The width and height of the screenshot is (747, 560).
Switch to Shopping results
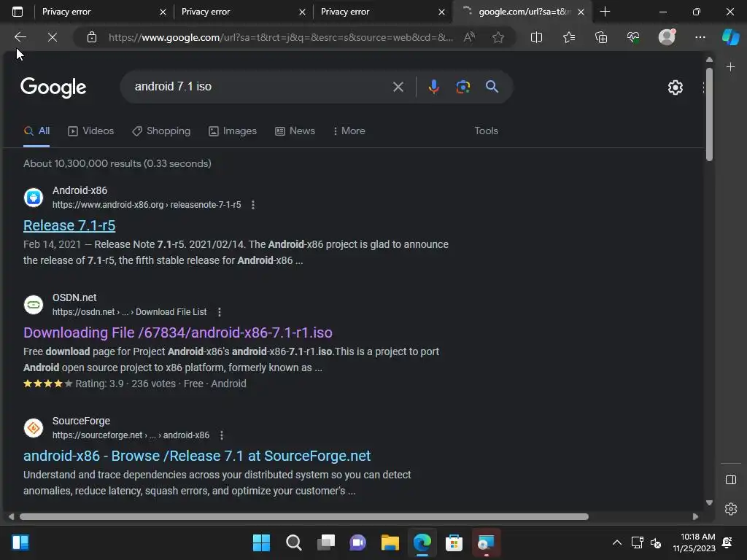pos(161,131)
